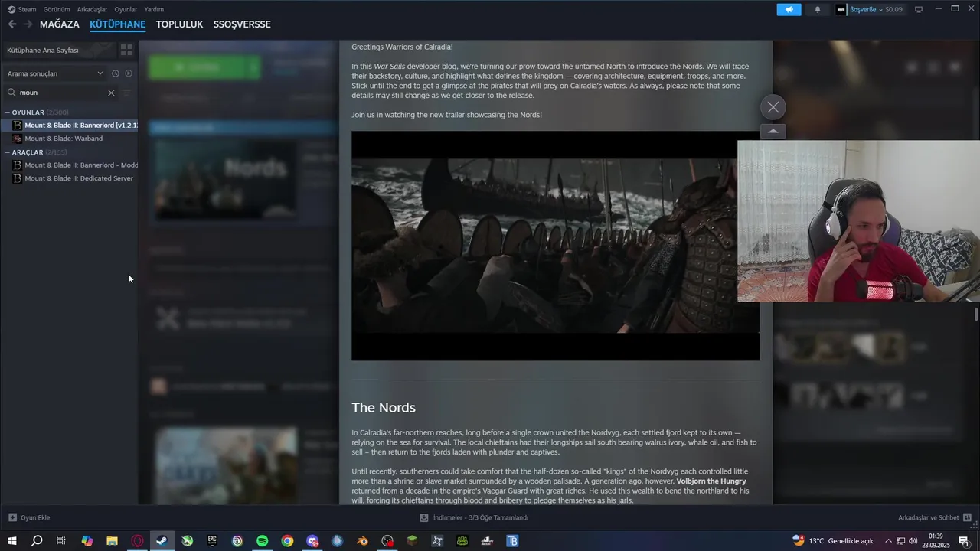Image resolution: width=980 pixels, height=551 pixels.
Task: Go forward with the Steam forward arrow
Action: tap(28, 24)
